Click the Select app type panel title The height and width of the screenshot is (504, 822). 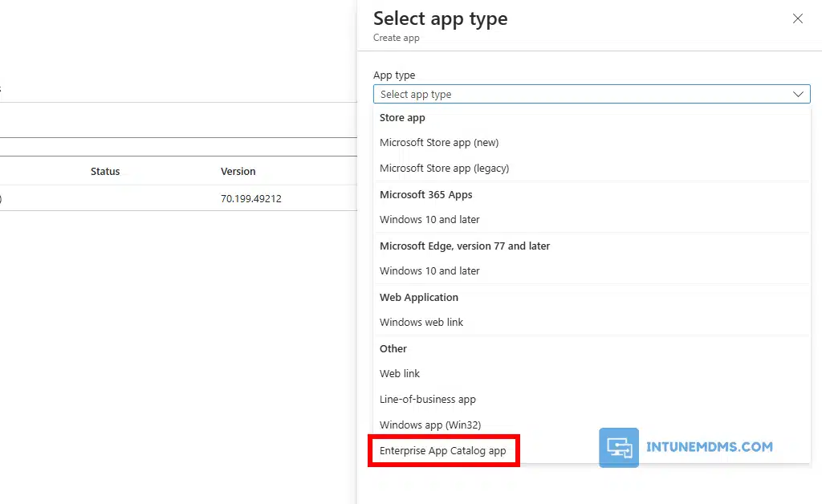(x=441, y=19)
